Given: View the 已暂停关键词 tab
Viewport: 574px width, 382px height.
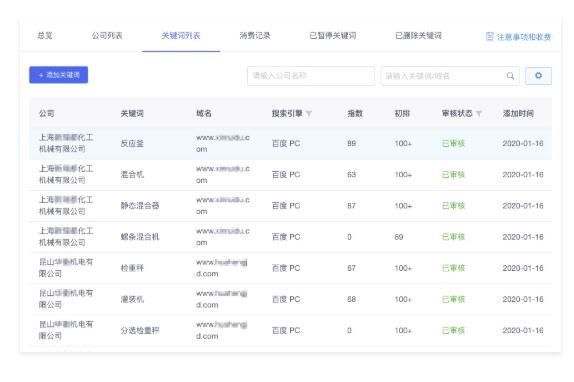Looking at the screenshot, I should pyautogui.click(x=333, y=35).
